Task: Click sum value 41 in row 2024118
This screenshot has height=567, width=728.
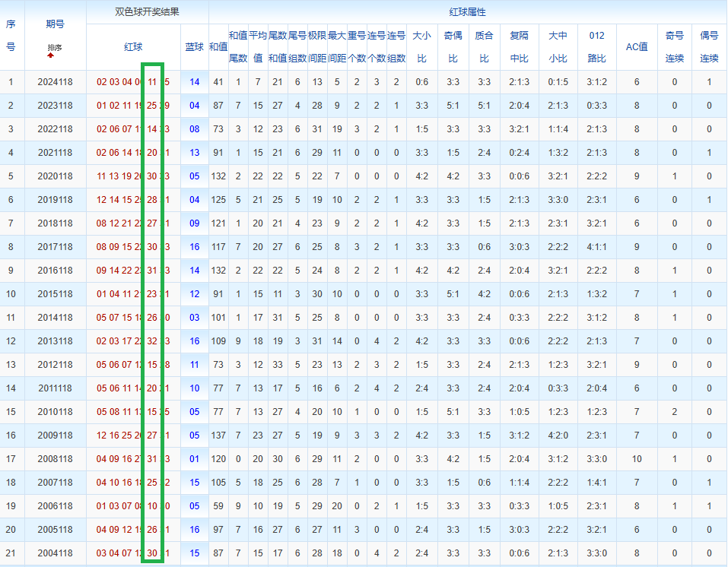Action: click(218, 82)
